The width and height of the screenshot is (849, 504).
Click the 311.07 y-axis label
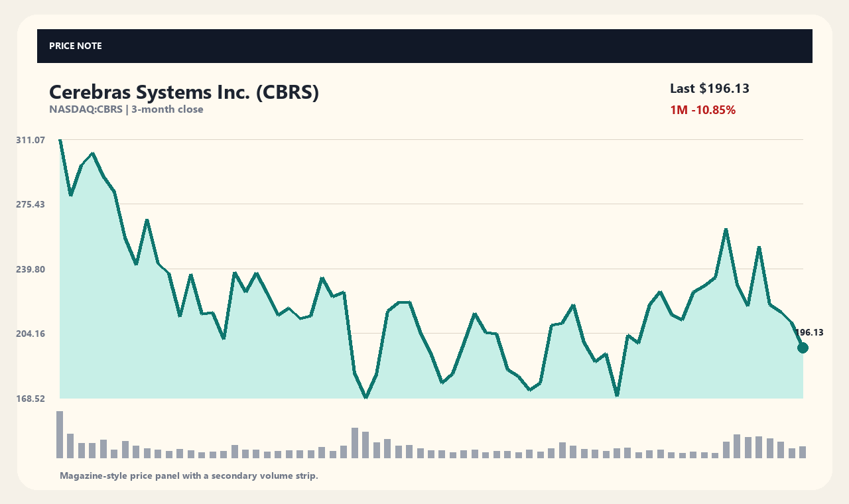pyautogui.click(x=31, y=140)
